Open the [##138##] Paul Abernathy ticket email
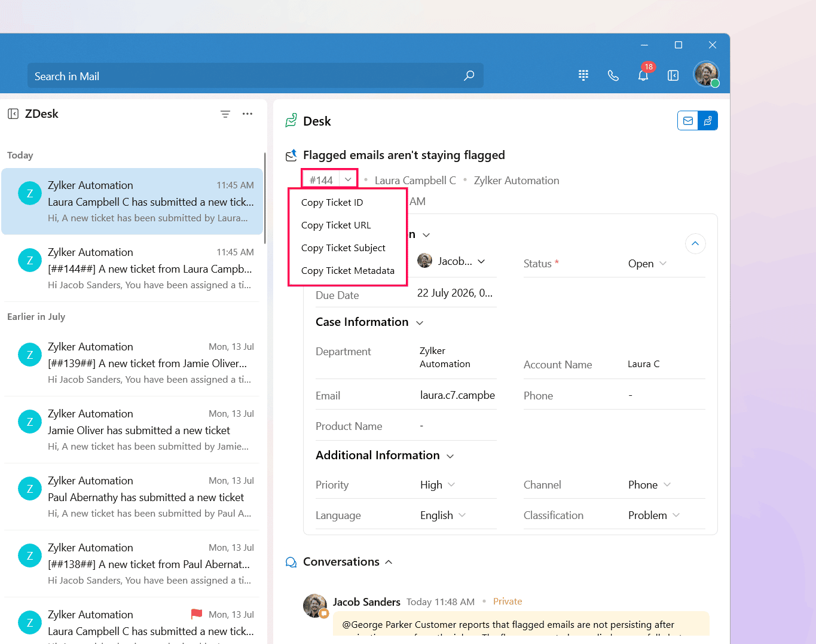Screen dimensions: 816x644 pos(132,564)
